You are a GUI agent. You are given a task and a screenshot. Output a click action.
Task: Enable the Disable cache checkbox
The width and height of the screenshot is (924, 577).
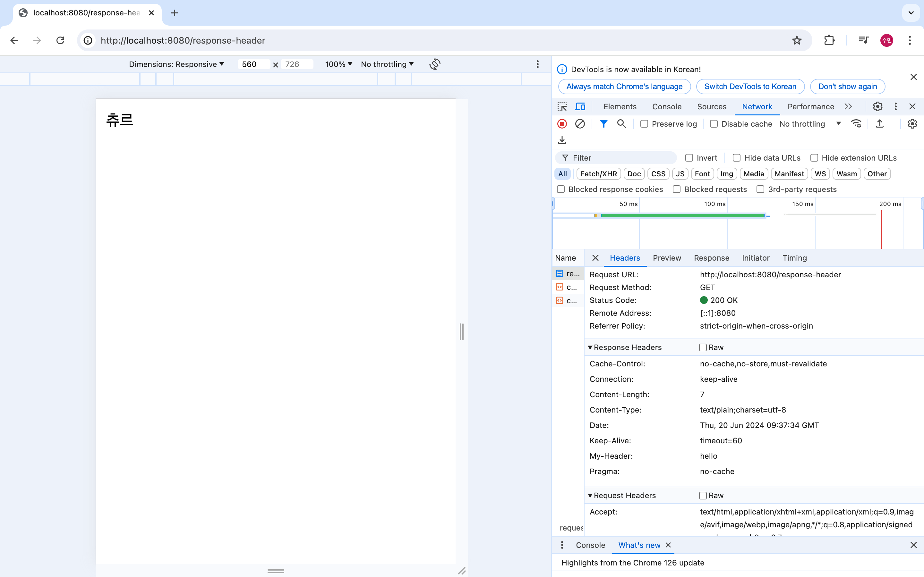(x=714, y=124)
